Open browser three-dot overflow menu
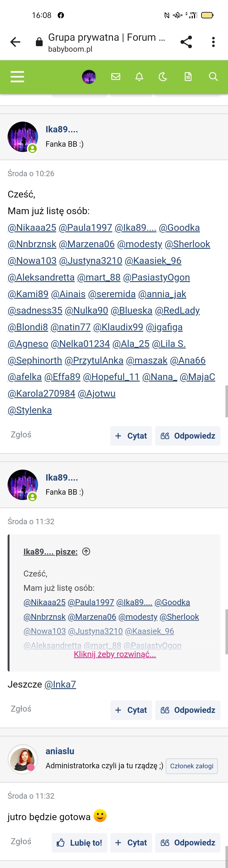This screenshot has height=868, width=228. 213,42
